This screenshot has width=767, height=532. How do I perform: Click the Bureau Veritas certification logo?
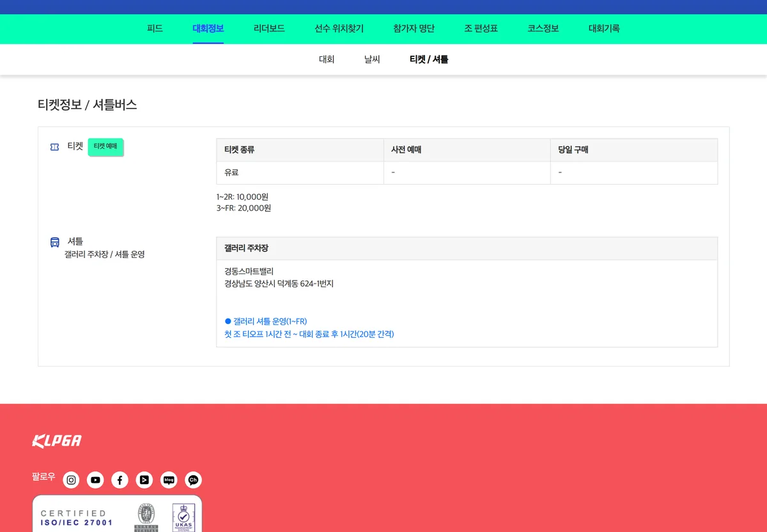click(146, 517)
